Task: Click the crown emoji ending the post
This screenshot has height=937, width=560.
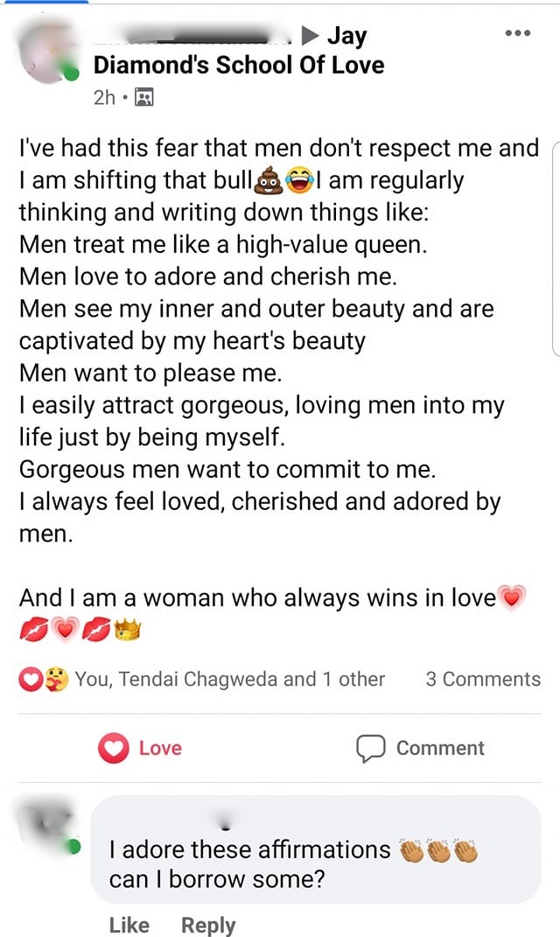Action: coord(128,629)
